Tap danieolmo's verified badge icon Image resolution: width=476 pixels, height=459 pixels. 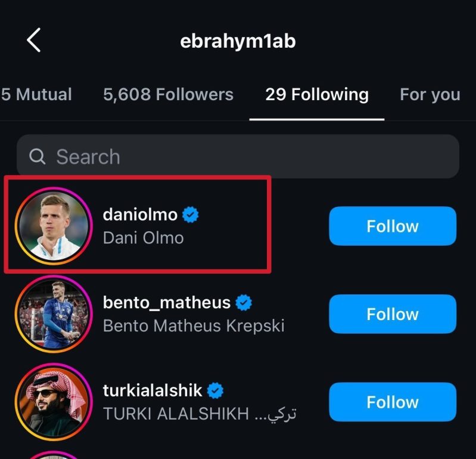(191, 215)
